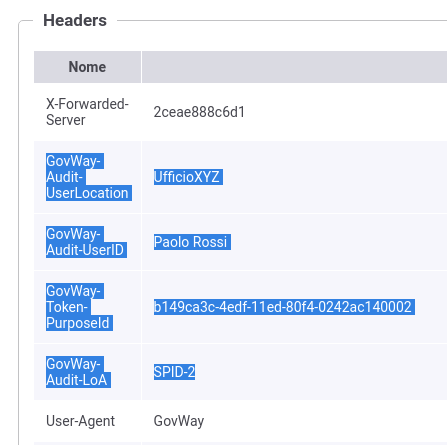Select the Paolo Rossi value
447x445 pixels.
tap(192, 242)
